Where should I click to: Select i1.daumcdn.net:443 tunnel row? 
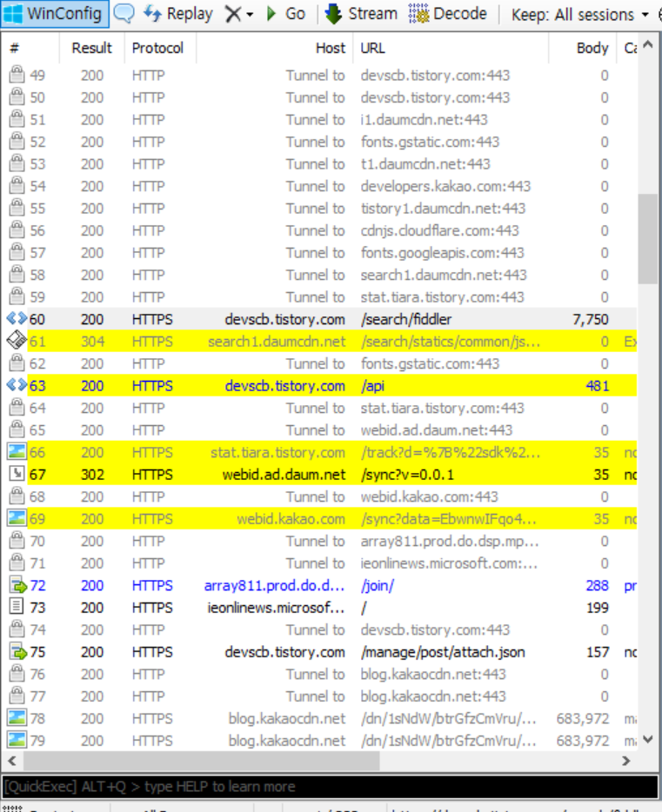point(319,120)
